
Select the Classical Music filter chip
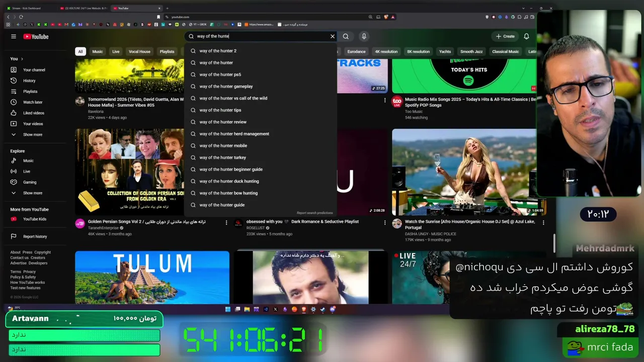(x=505, y=51)
